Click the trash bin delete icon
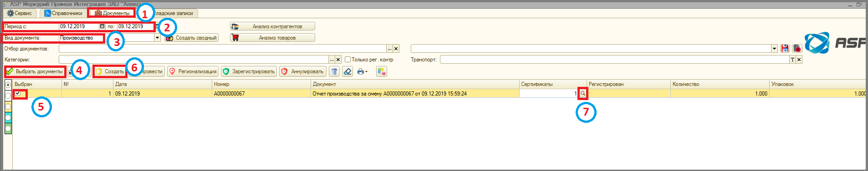This screenshot has height=171, width=868. pyautogui.click(x=334, y=71)
